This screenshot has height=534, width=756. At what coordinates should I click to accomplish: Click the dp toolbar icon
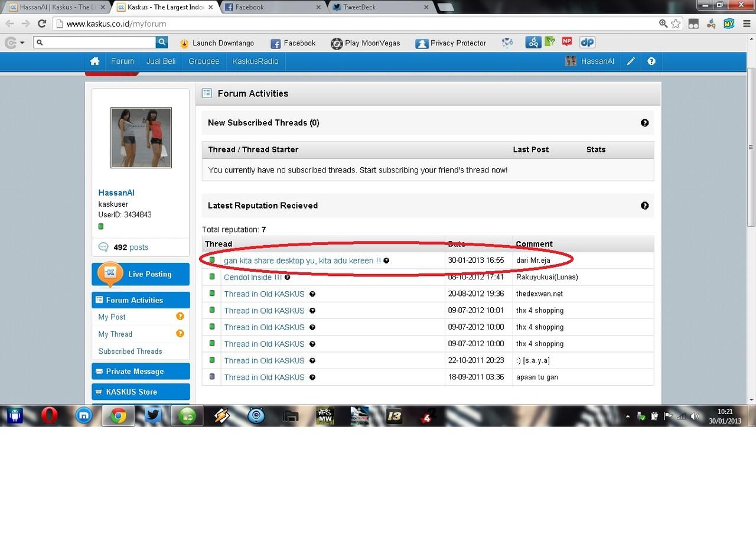pyautogui.click(x=587, y=43)
